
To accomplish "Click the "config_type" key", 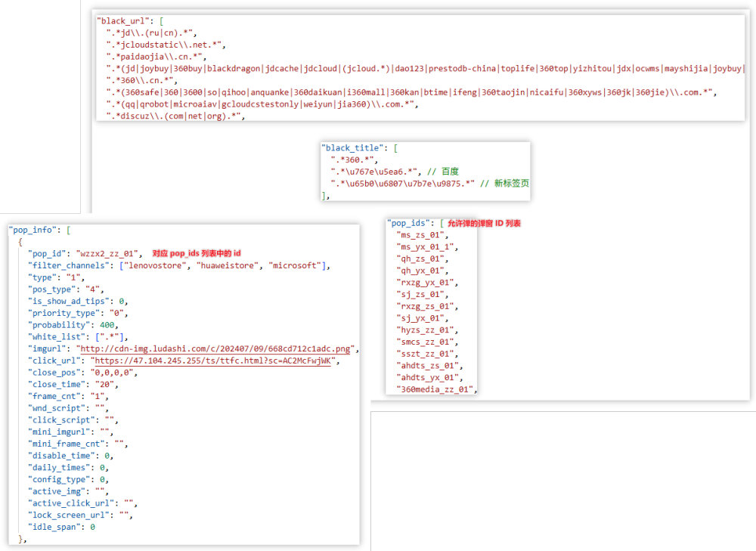I will point(59,480).
